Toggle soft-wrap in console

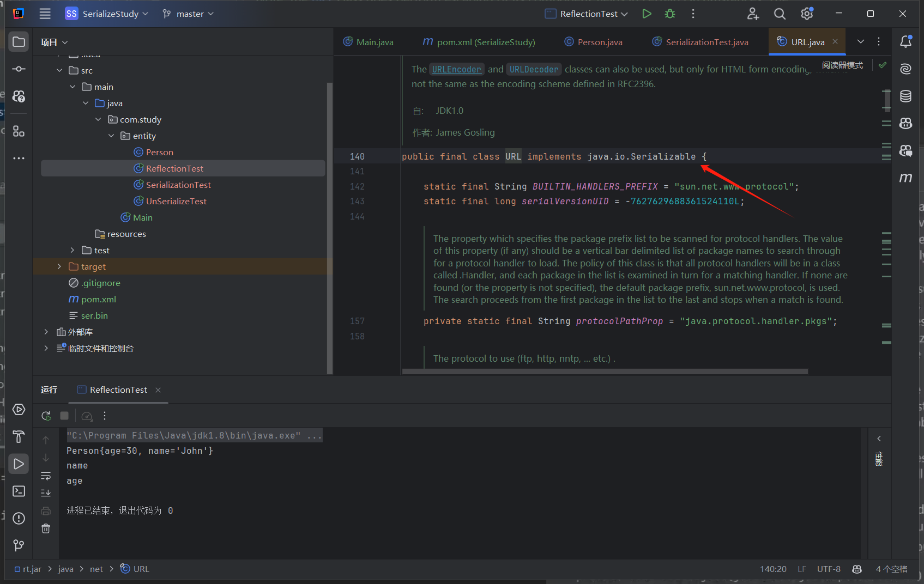tap(46, 476)
